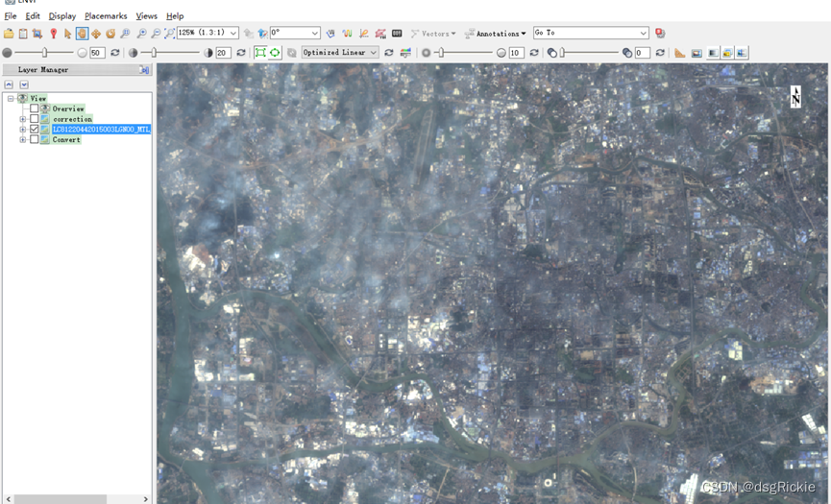Stretch on view extent green circle icon
The width and height of the screenshot is (831, 504).
pyautogui.click(x=275, y=53)
